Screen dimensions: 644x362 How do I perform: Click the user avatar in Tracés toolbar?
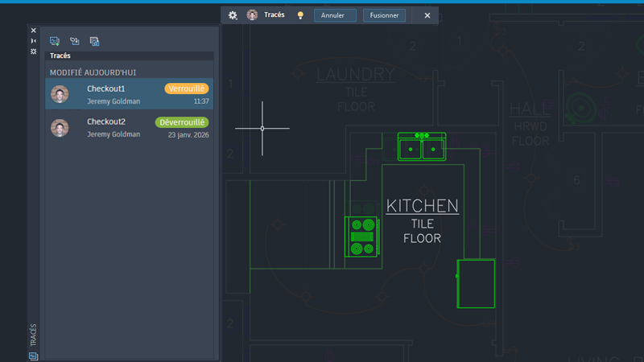[252, 15]
